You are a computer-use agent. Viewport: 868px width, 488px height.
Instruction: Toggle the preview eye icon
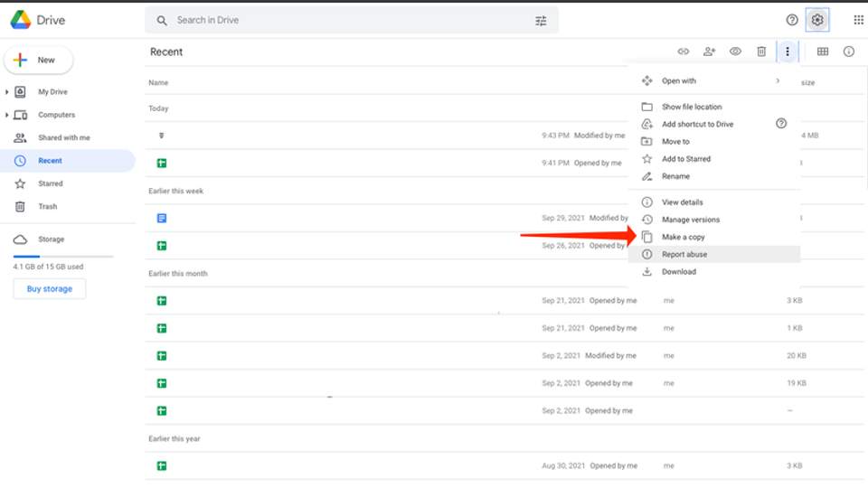click(x=735, y=52)
